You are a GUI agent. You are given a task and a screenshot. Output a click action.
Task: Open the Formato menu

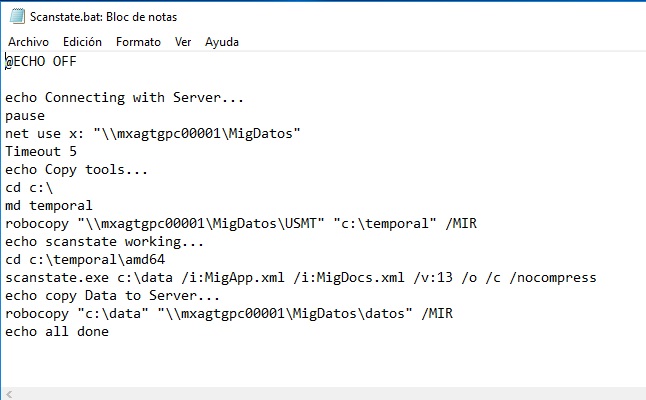138,42
